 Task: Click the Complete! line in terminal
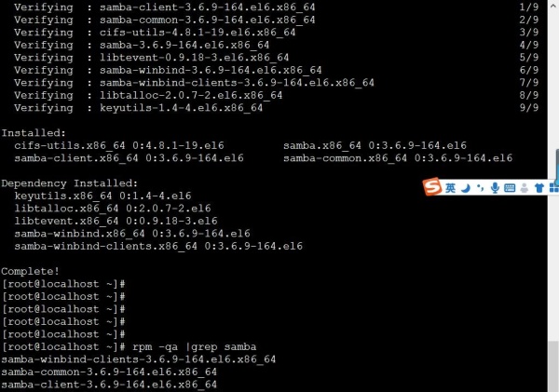pos(31,271)
